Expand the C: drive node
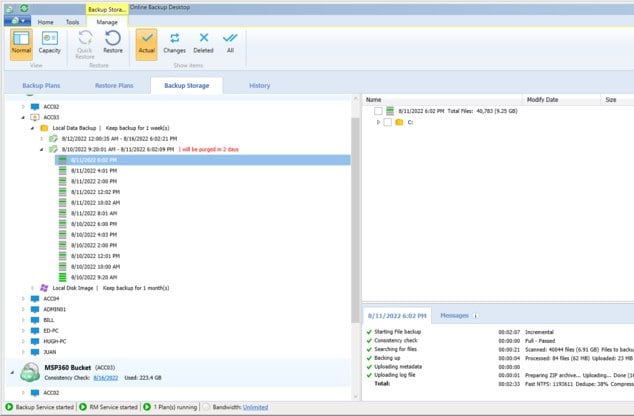Viewport: 634px width, 416px height. [377, 123]
